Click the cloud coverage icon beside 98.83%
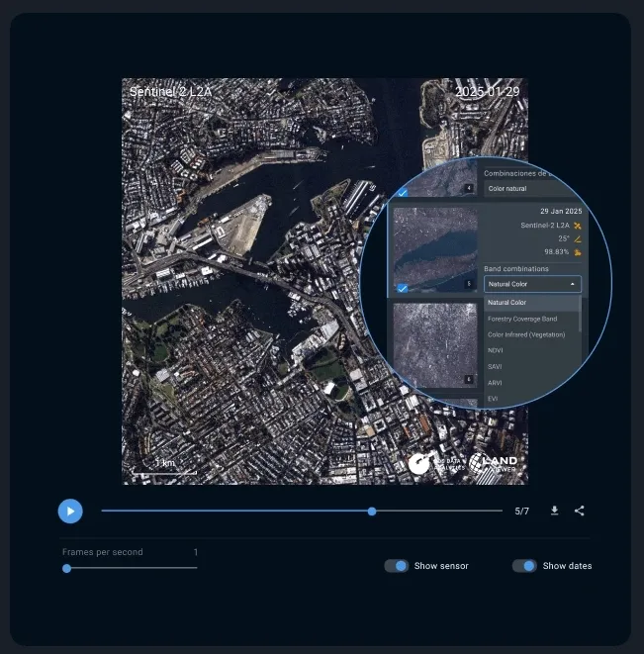 point(577,252)
